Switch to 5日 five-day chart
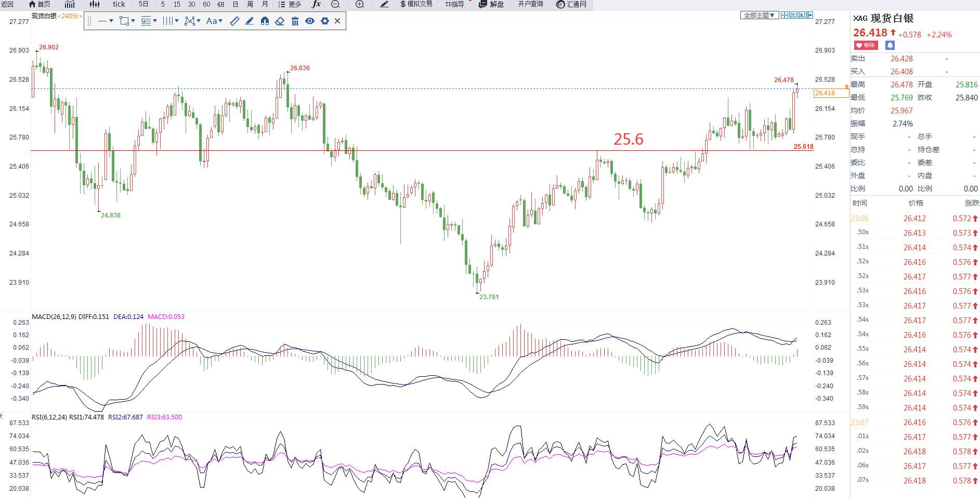The width and height of the screenshot is (980, 498). click(143, 4)
